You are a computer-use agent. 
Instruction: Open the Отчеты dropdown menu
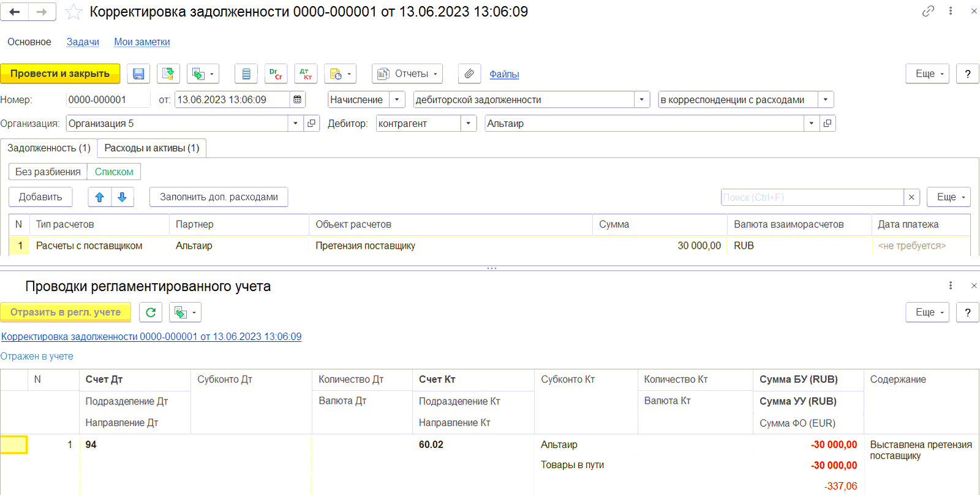(407, 74)
